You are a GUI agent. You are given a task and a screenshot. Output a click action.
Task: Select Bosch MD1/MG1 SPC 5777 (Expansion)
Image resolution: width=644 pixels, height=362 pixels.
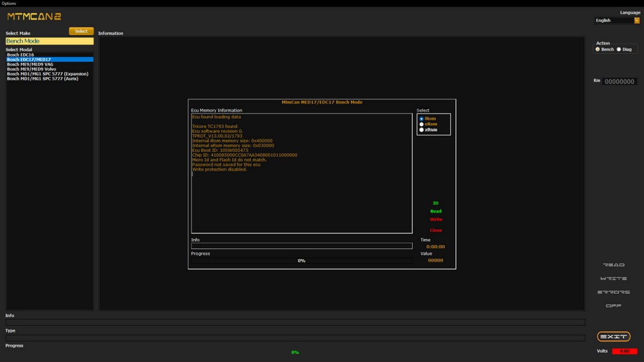coord(49,74)
